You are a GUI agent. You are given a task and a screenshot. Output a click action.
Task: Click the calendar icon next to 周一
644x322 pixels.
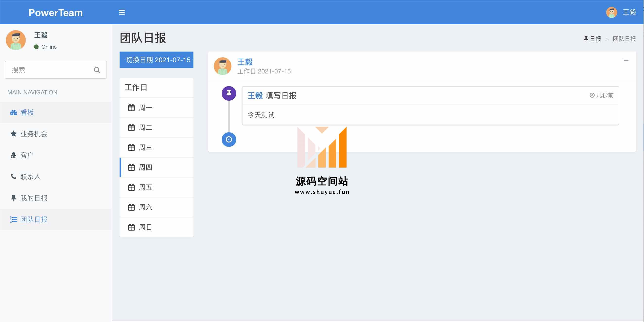131,107
